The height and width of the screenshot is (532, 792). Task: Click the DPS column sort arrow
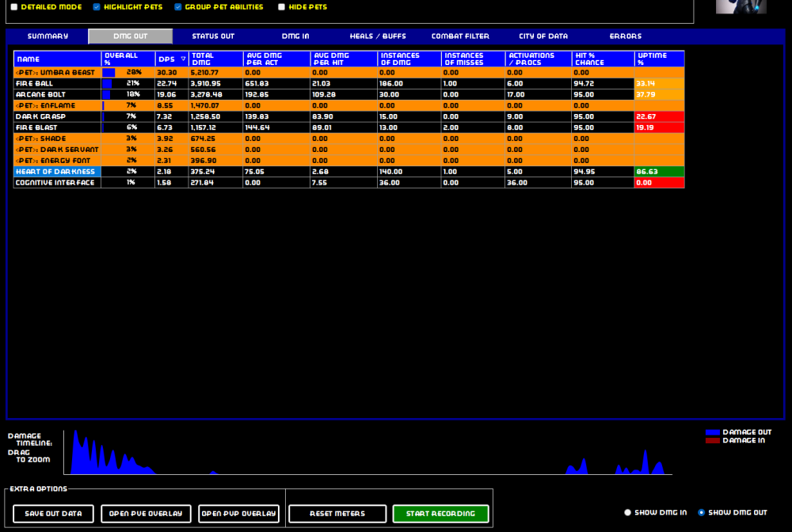184,59
